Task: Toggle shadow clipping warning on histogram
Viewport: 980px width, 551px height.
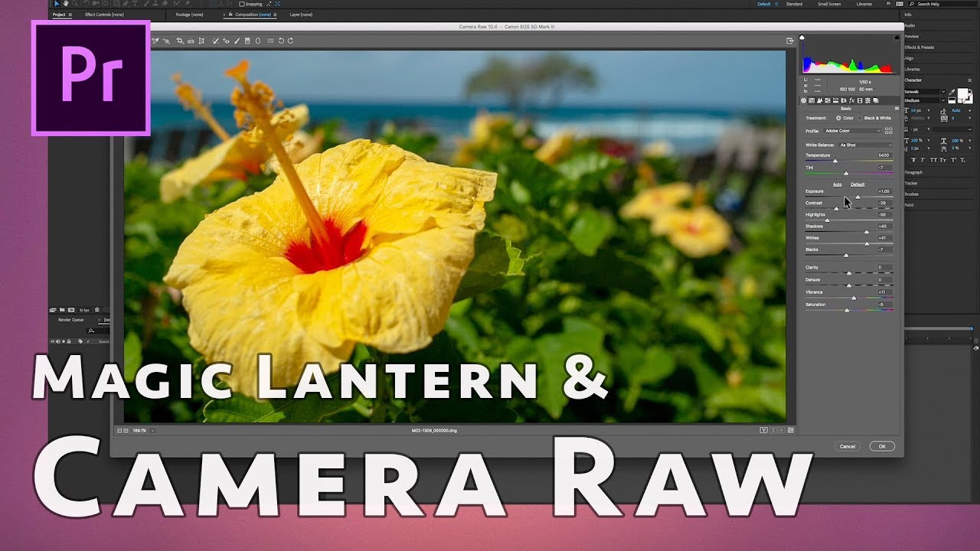Action: click(x=802, y=37)
